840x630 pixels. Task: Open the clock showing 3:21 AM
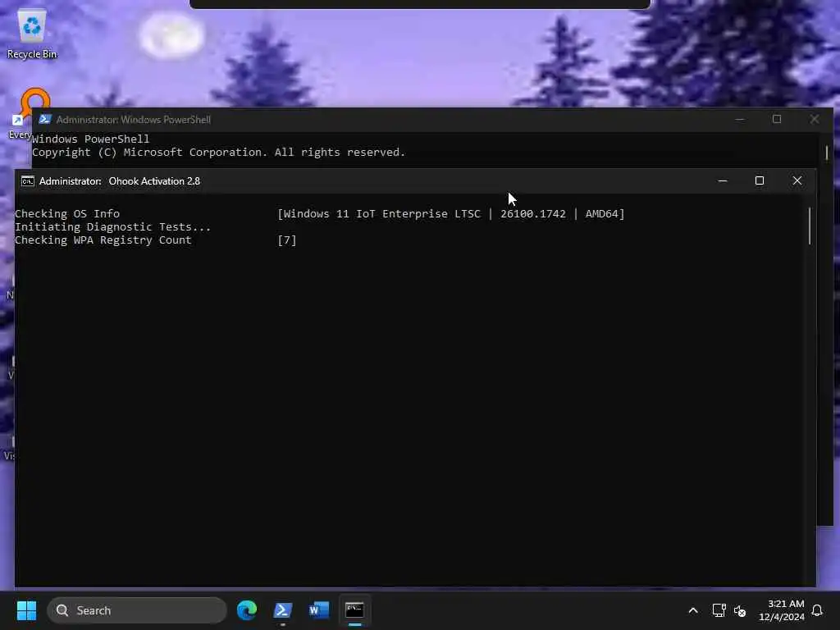(782, 610)
